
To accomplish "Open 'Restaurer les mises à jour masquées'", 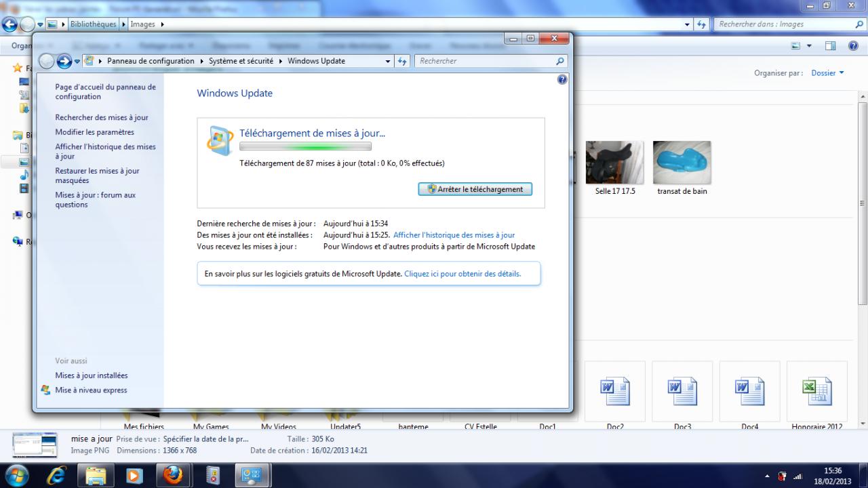I will pyautogui.click(x=98, y=176).
